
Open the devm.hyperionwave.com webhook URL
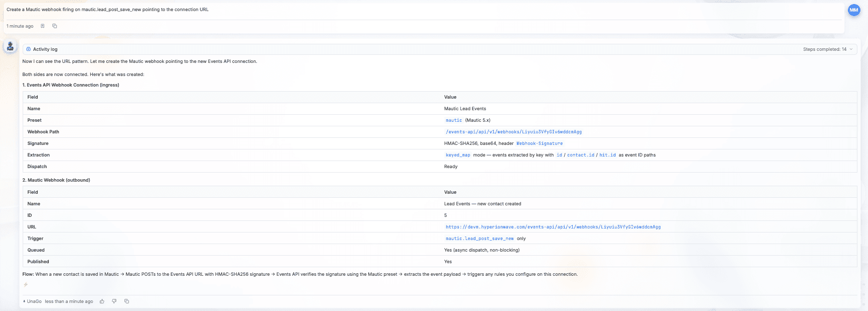click(x=553, y=227)
